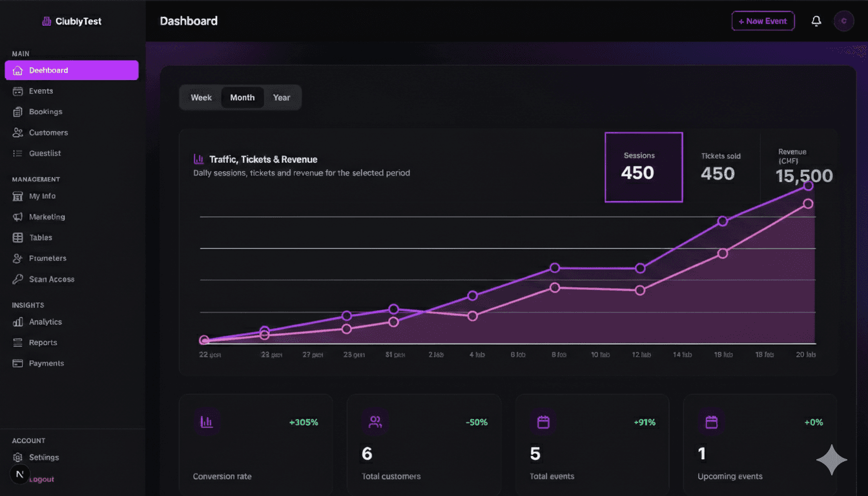Screen dimensions: 868x496
Task: Select the Year tab
Action: point(282,97)
